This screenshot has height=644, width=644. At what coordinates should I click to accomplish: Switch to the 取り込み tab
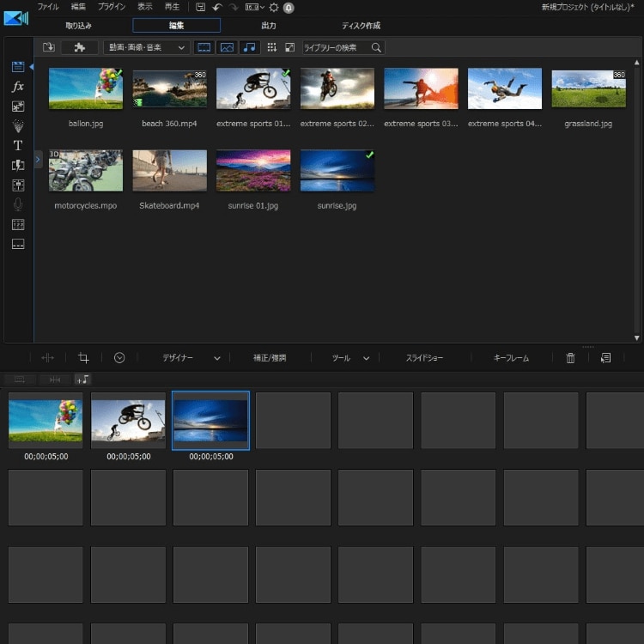(78, 26)
